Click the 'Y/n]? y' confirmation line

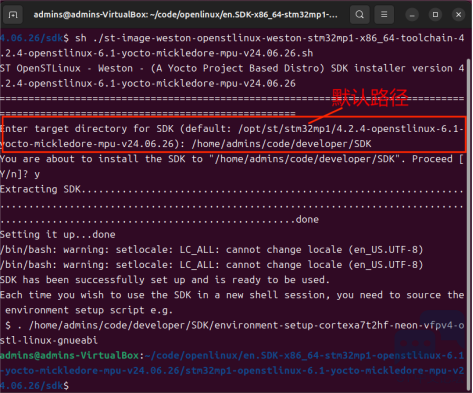[20, 174]
